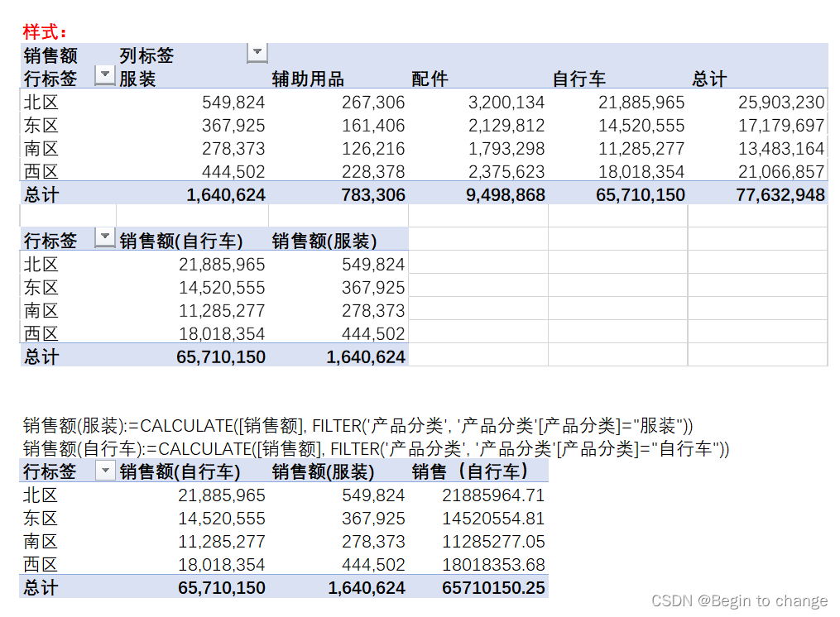The width and height of the screenshot is (840, 617).
Task: Open the 列标签 column filter dropdown
Action: pyautogui.click(x=257, y=51)
